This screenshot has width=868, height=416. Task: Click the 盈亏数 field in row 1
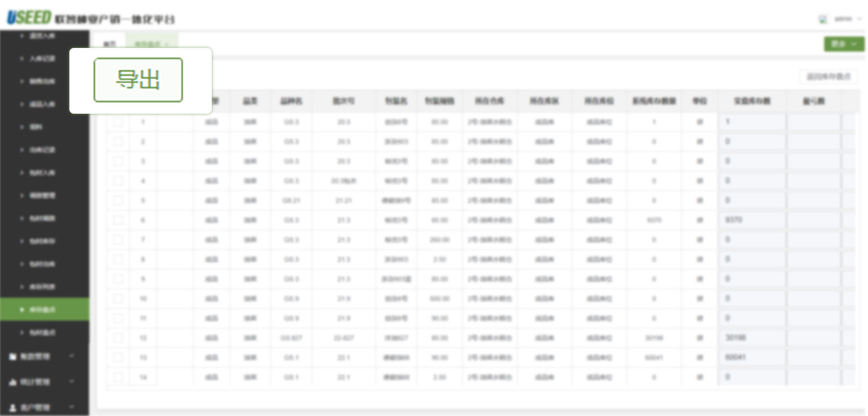[x=813, y=122]
